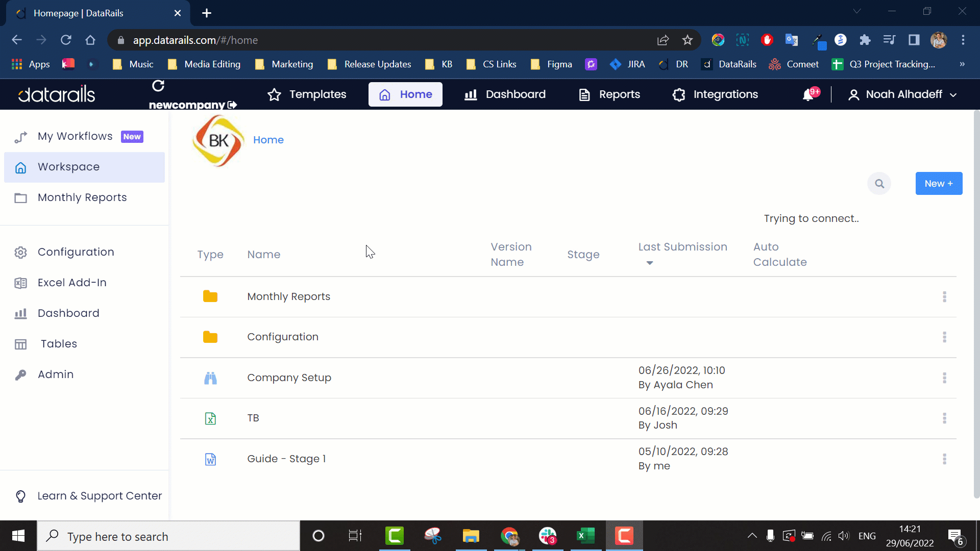This screenshot has height=551, width=980.
Task: Open File Explorer from the taskbar
Action: coord(471,536)
